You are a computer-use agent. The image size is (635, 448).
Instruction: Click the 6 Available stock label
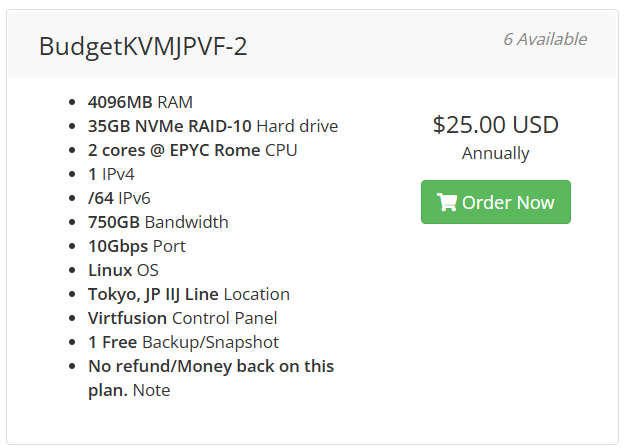click(544, 40)
